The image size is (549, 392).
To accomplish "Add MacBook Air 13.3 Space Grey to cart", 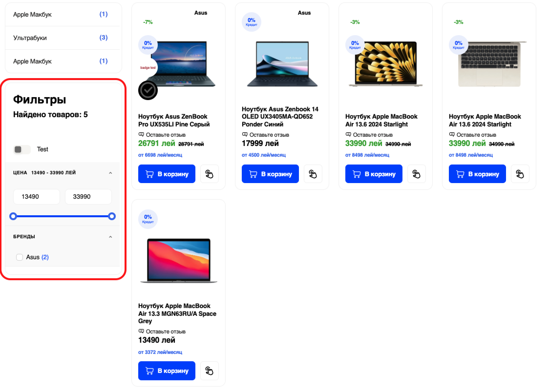I will click(x=167, y=371).
